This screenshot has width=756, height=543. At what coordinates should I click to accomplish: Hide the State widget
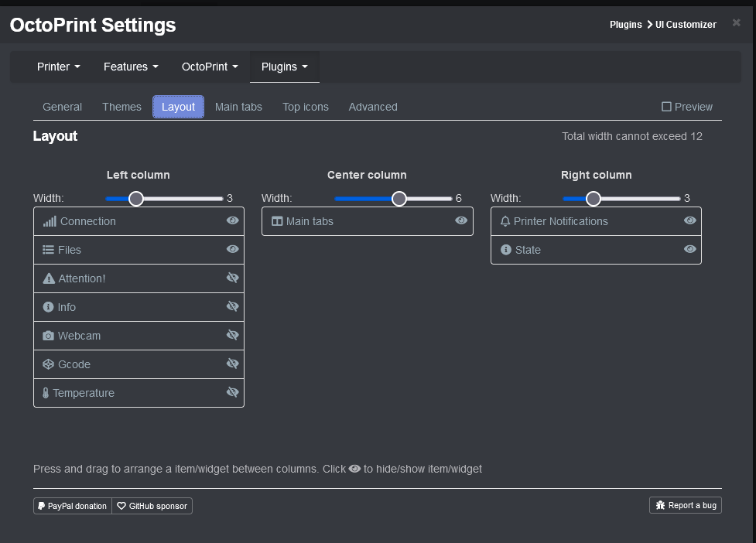689,249
